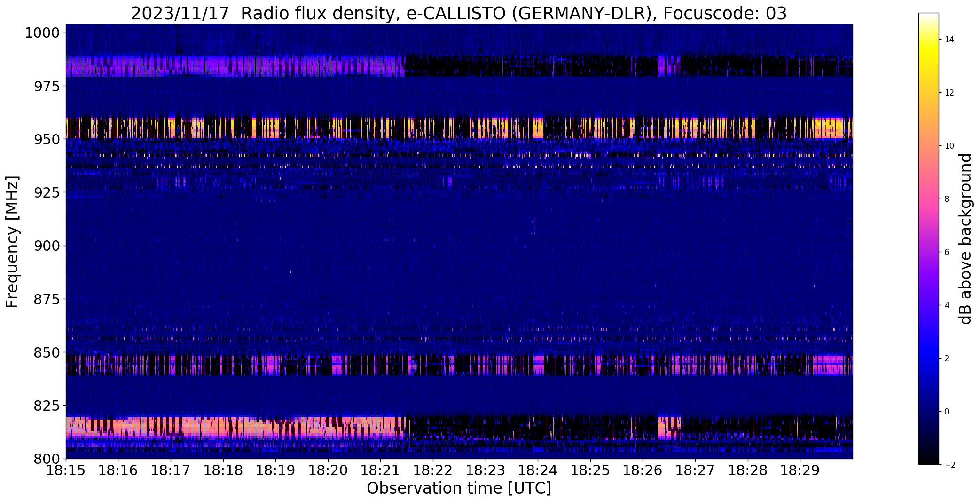
Task: Click the colorbar tick label 4
Action: coord(947,305)
